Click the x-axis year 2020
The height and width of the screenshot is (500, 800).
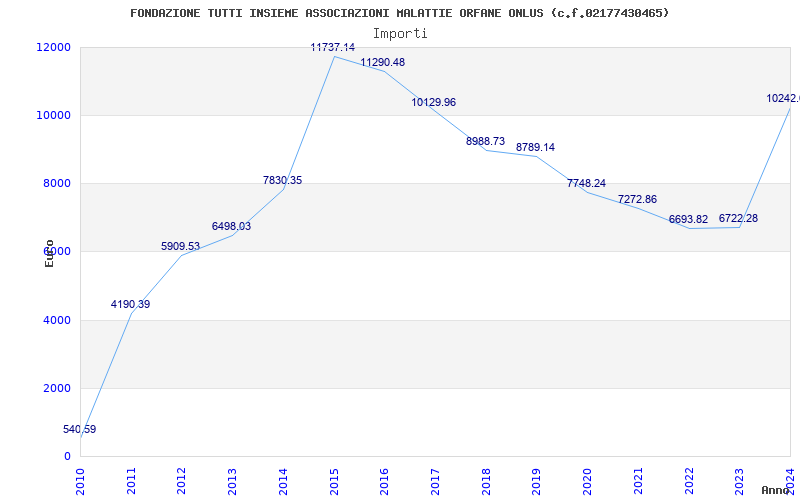pos(587,482)
